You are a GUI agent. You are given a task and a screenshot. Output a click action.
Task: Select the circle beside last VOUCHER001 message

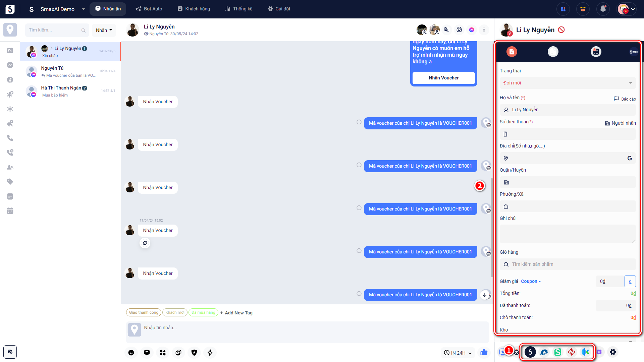[x=359, y=294]
